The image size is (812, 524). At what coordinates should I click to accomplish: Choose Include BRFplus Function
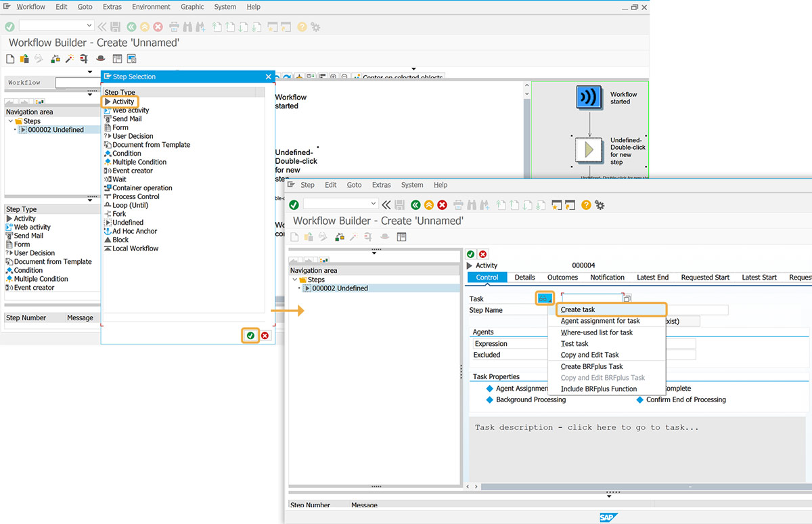point(599,389)
